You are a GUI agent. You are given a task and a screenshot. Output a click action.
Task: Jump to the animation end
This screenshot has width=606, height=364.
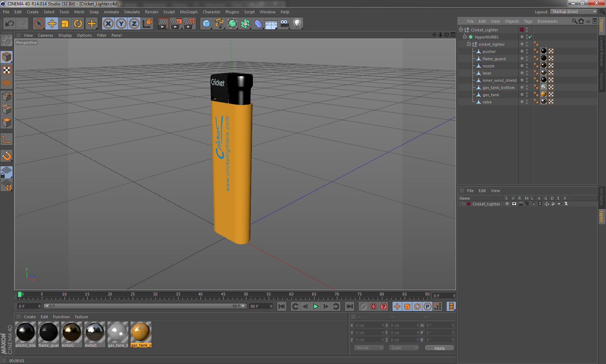350,306
